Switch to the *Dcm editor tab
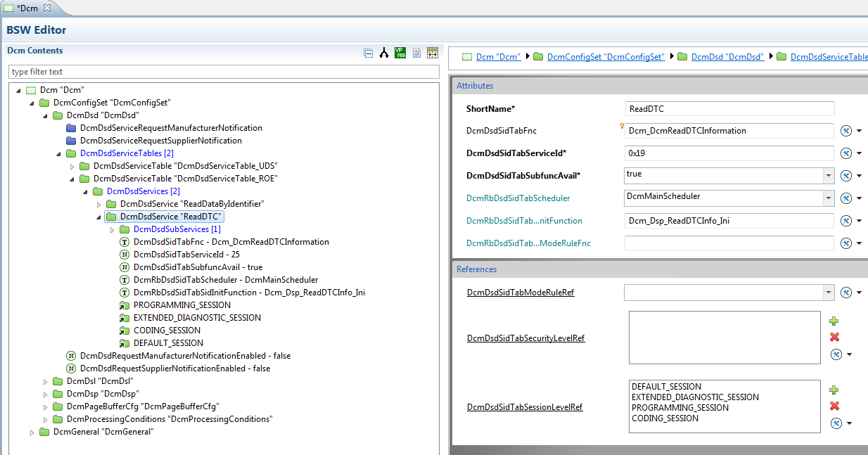The height and width of the screenshot is (455, 868). 27,8
